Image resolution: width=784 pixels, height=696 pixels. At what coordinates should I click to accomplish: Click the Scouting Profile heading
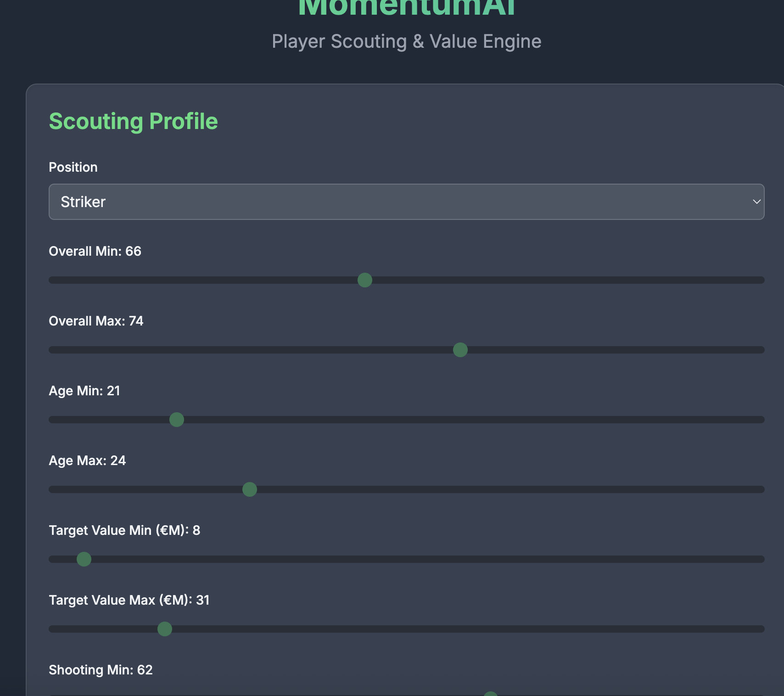point(133,122)
